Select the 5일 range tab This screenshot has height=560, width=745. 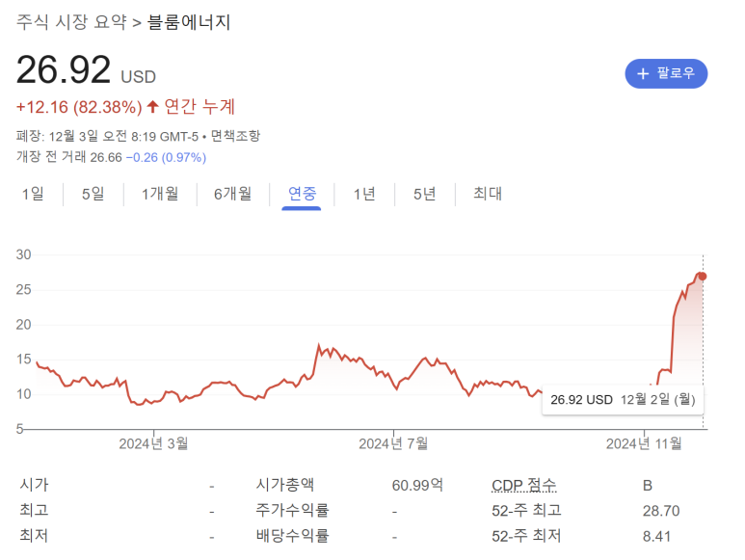click(x=93, y=194)
